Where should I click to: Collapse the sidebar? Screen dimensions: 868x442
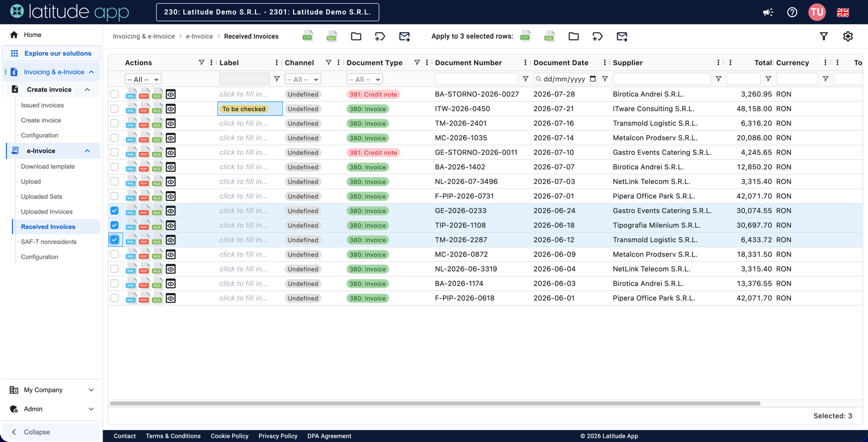(x=51, y=432)
